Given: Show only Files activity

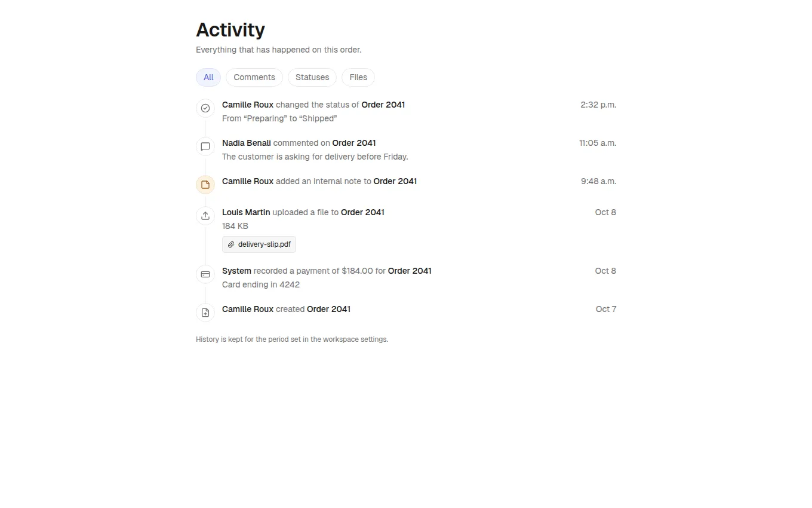Looking at the screenshot, I should click(358, 77).
